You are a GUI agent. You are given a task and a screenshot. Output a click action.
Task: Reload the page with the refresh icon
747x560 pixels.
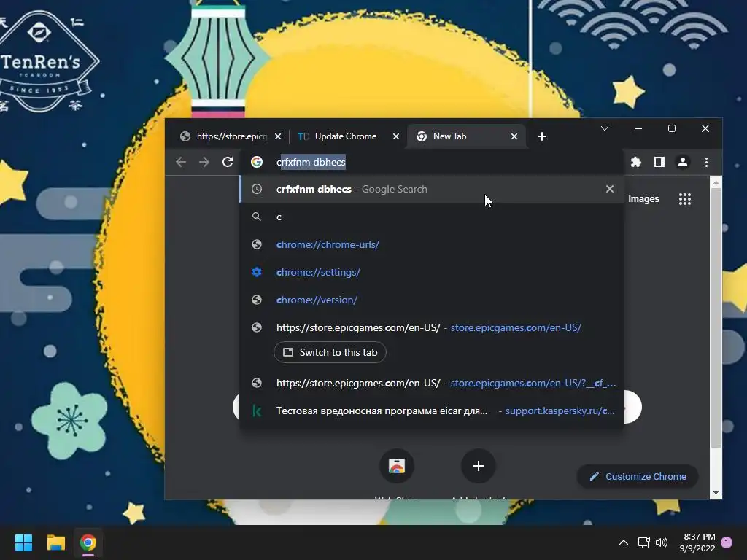coord(228,162)
